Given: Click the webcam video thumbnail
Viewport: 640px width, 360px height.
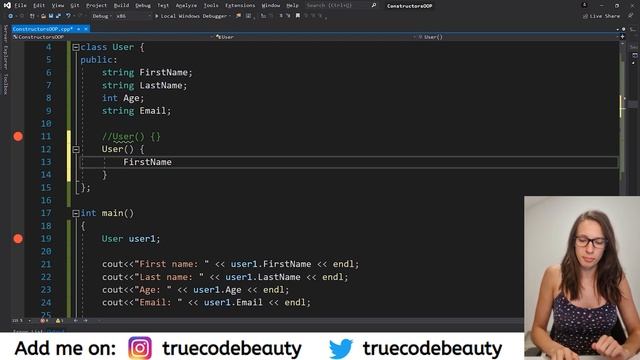Looking at the screenshot, I should tap(582, 278).
